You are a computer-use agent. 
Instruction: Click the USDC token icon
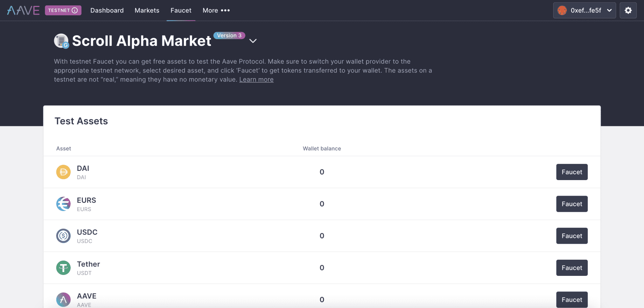pos(63,236)
